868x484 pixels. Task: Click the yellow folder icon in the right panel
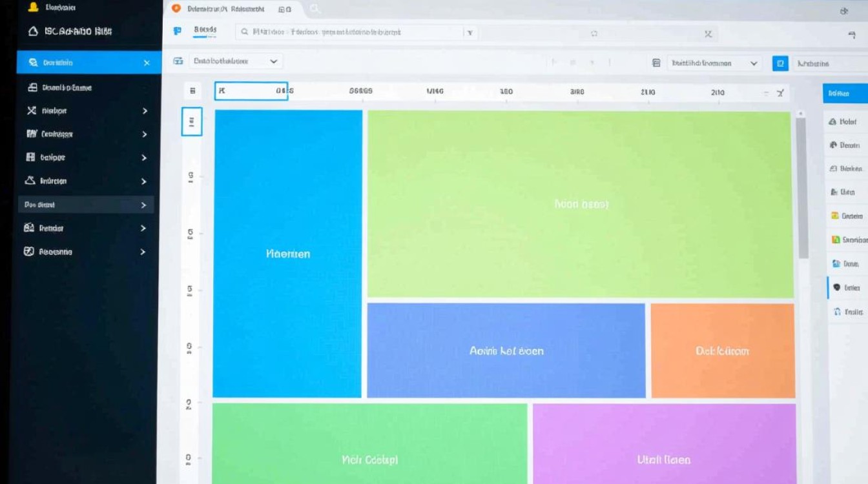834,216
